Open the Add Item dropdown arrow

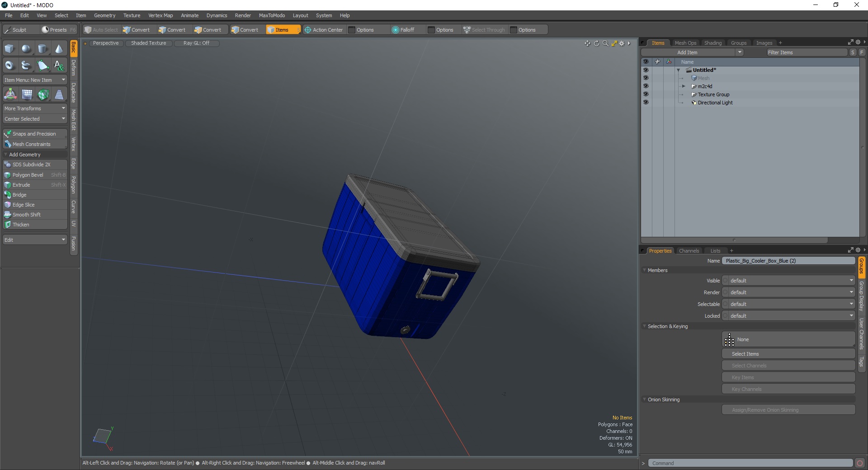point(740,52)
